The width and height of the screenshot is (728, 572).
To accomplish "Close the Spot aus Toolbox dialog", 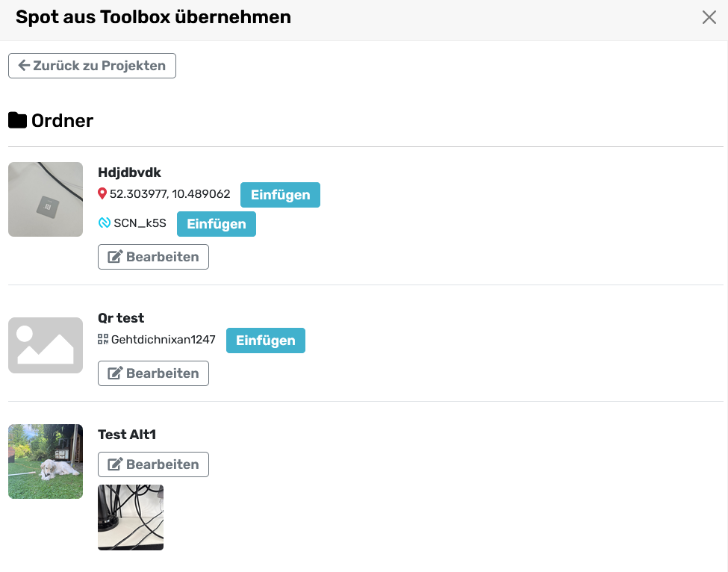I will [x=709, y=18].
